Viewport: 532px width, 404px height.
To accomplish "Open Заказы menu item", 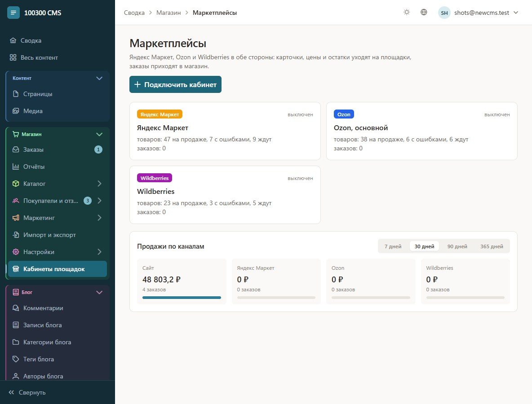I will coord(58,149).
